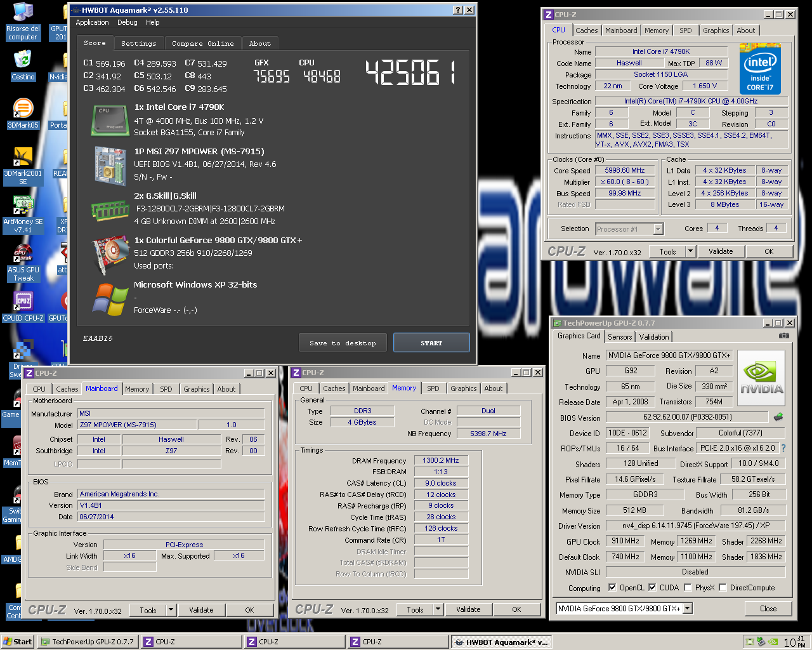Switch to Aquamark About tab

coord(259,43)
